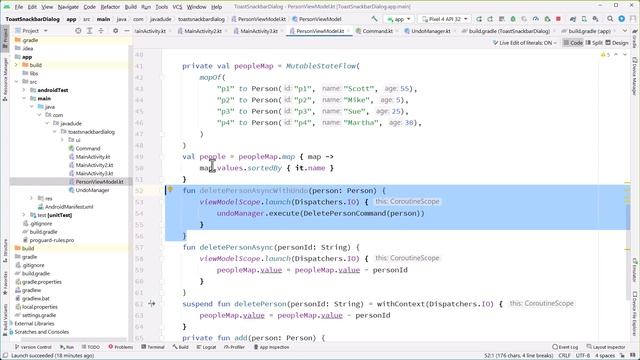Open the Pixel 4 API 32 device dropdown
Viewport: 640px width, 360px height.
point(444,19)
